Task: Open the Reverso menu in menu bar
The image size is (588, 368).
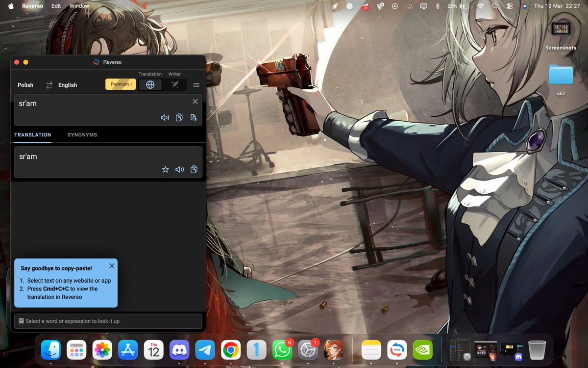Action: click(x=32, y=6)
